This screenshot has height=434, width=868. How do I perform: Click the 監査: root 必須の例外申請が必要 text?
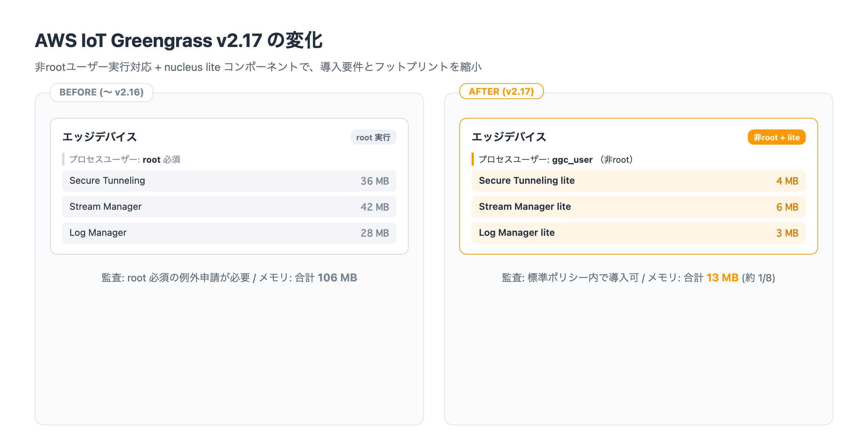[x=176, y=277]
